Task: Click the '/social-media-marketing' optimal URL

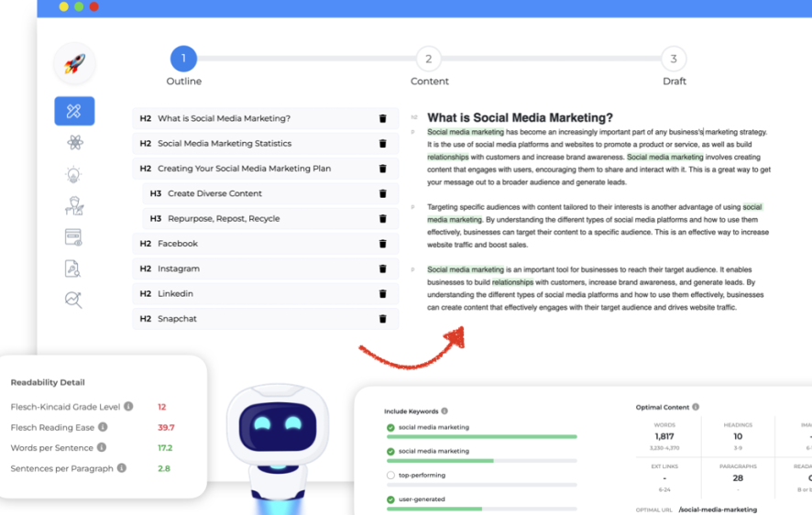Action: (x=718, y=510)
